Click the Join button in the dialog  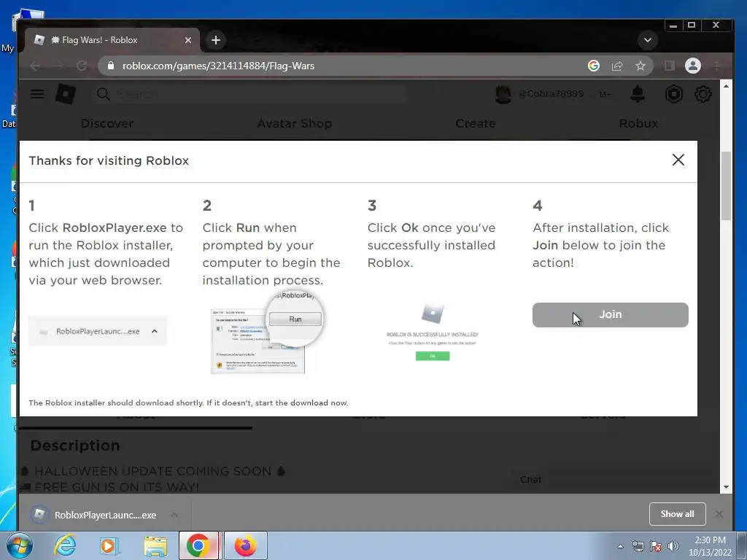(x=610, y=315)
